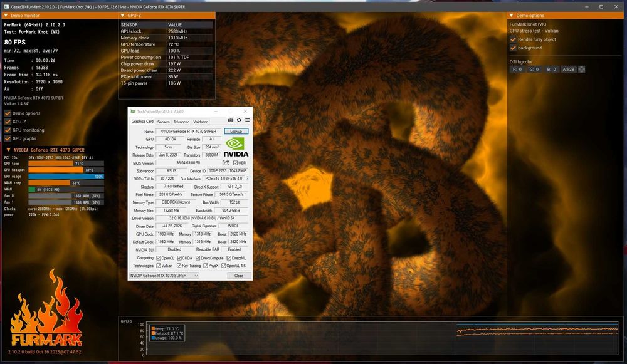Uncheck Demo options in Demo monitor
Viewport: 627px width, 364px height.
(x=8, y=113)
